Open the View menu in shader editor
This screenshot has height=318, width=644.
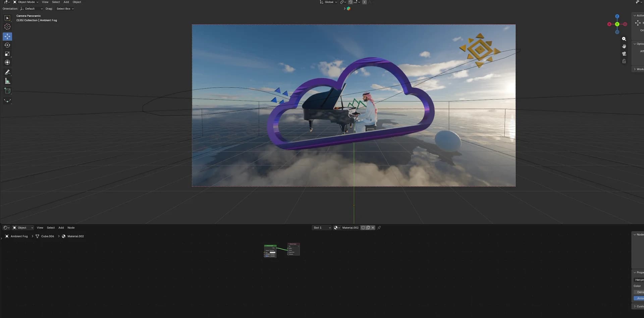tap(40, 228)
